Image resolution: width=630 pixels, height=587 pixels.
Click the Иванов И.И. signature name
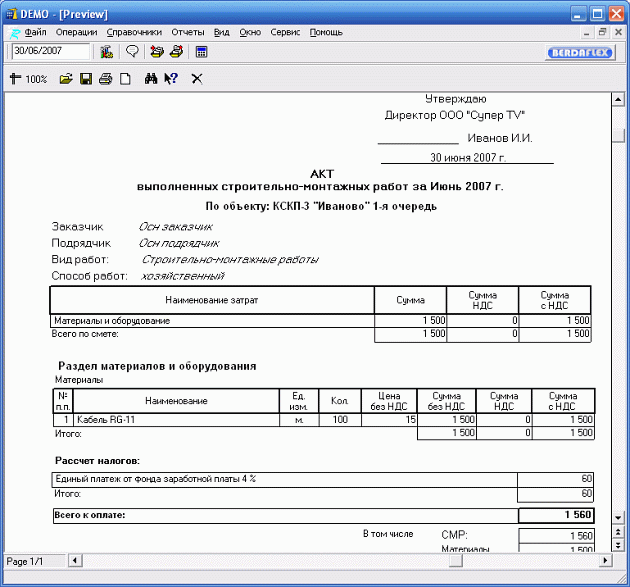[x=500, y=138]
